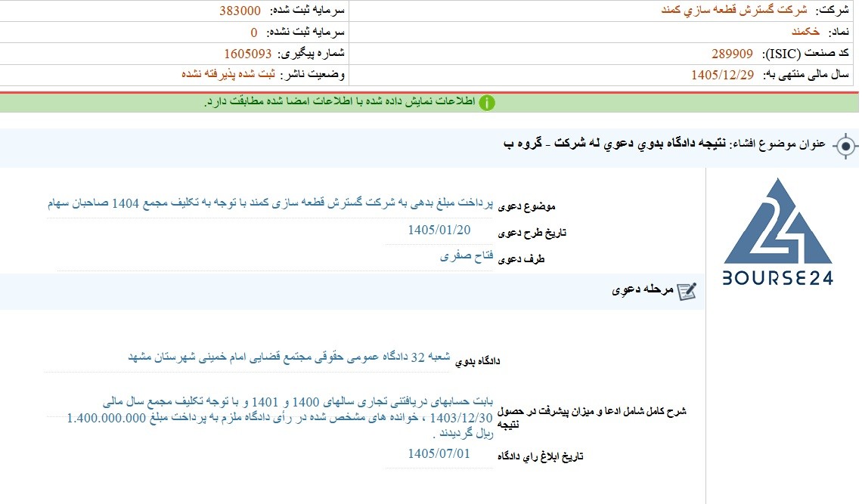Screen dimensions: 862x504
Task: Click the party name فتاح صفری
Action: coord(467,256)
